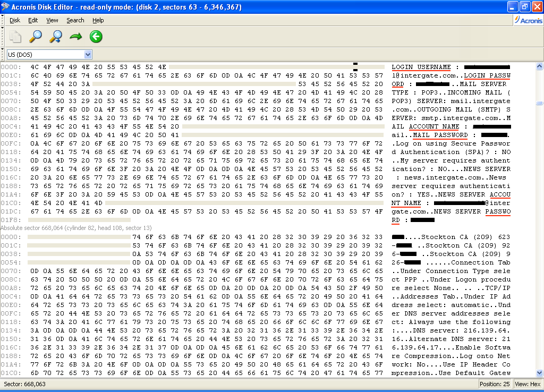Open the Help menu
Image resolution: width=544 pixels, height=392 pixels.
(98, 20)
